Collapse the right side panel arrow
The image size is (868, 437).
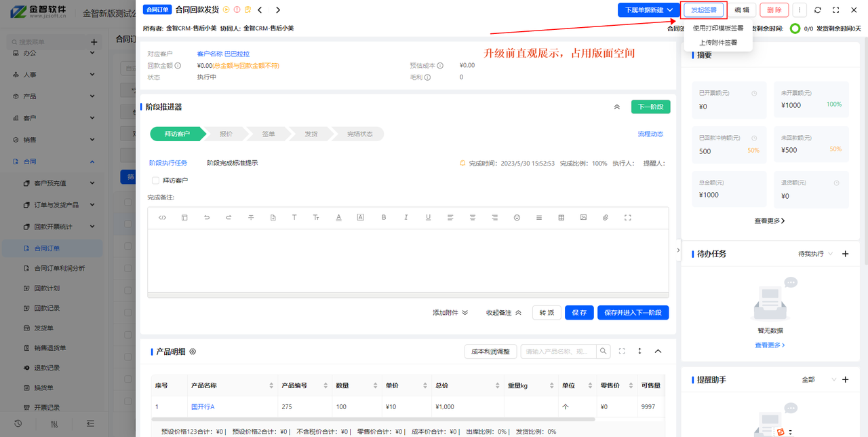[x=678, y=250]
